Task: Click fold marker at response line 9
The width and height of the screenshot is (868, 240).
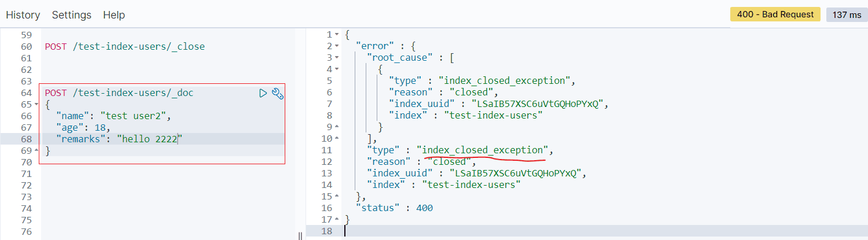Action: [337, 127]
